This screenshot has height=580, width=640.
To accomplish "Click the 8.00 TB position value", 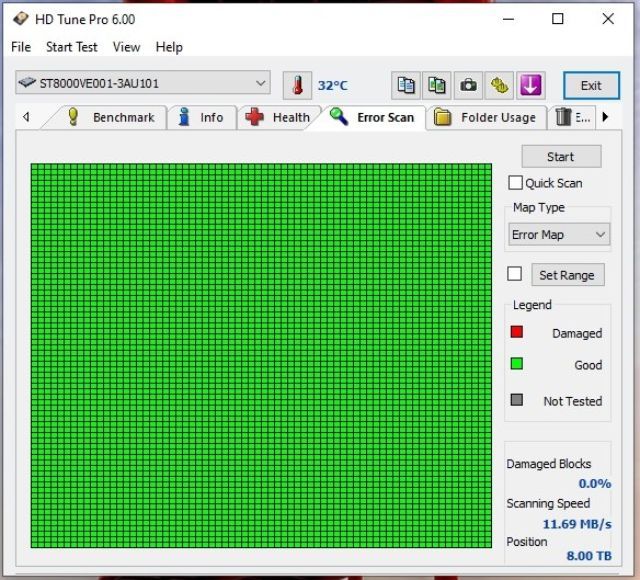I will coord(589,556).
